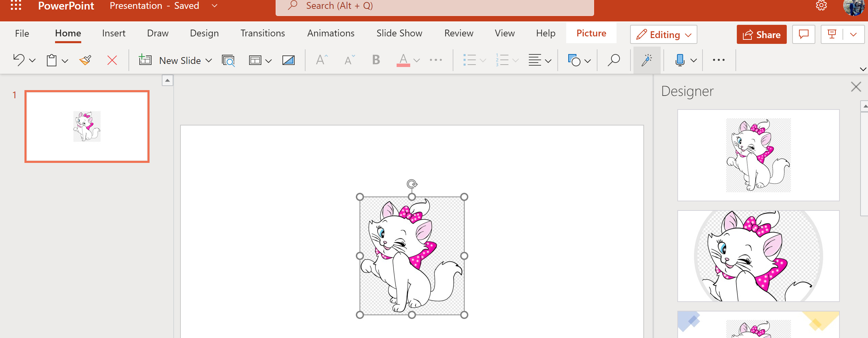Click the paragraph alignment icon
This screenshot has height=338, width=868.
[535, 60]
